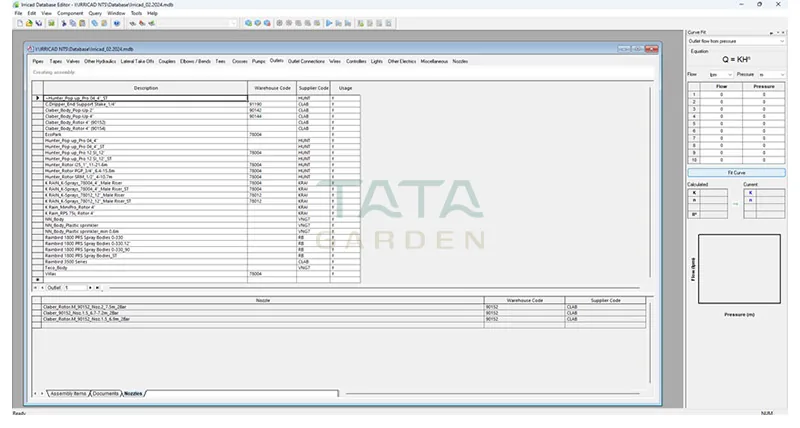The width and height of the screenshot is (800, 428).
Task: Switch to the Wires tab
Action: [335, 61]
